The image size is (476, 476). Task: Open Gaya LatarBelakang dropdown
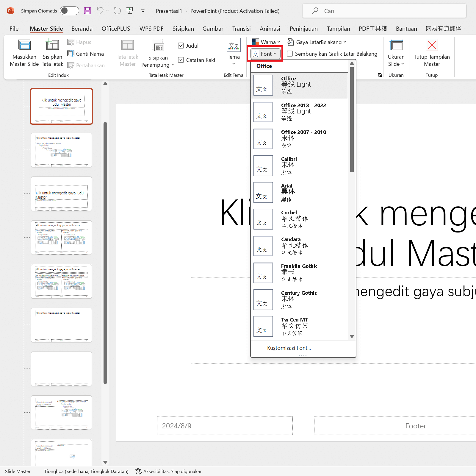click(317, 42)
